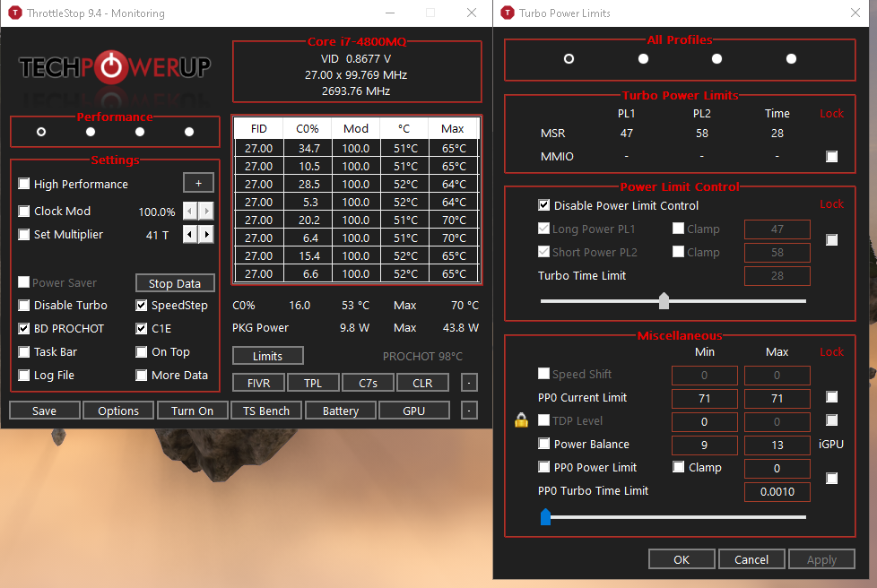Enable the Set Multiplier checkbox

(x=24, y=234)
